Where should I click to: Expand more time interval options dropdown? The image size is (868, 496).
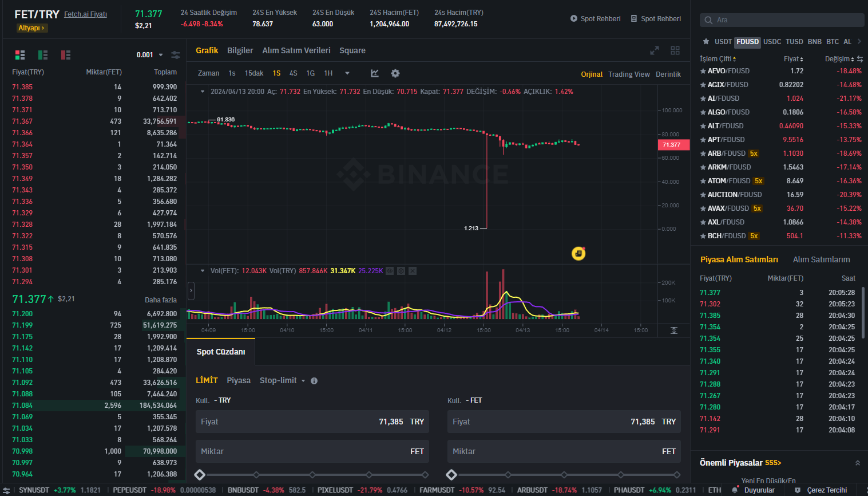tap(347, 73)
